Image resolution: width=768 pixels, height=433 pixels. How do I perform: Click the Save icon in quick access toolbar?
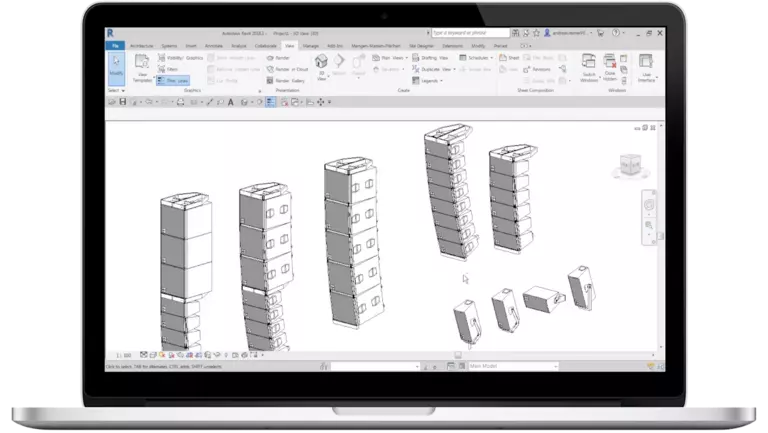[123, 101]
